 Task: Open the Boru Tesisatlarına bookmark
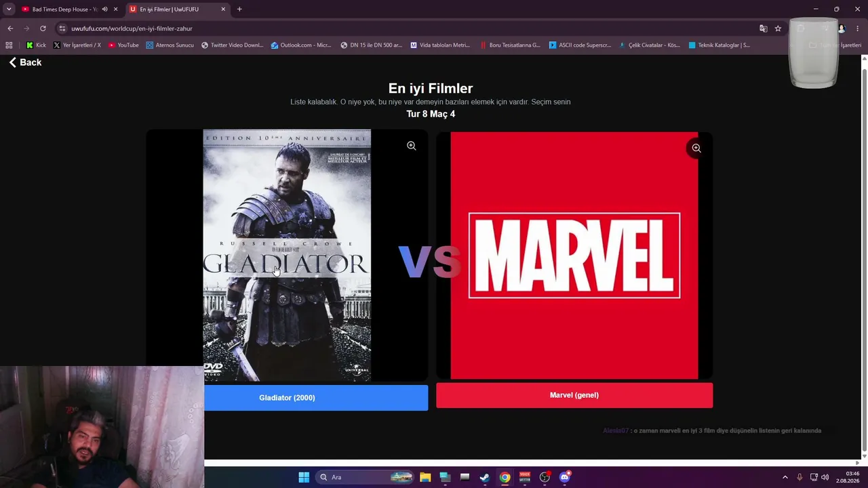pyautogui.click(x=510, y=45)
